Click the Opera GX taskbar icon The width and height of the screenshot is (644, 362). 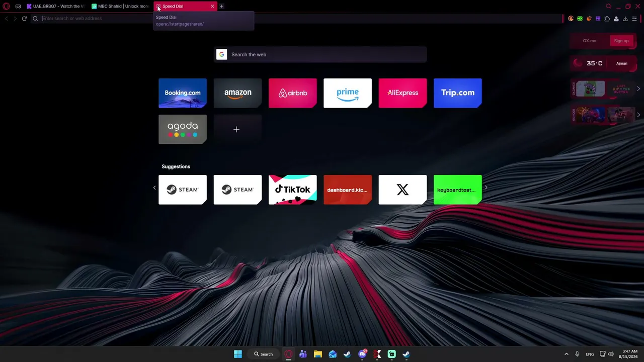click(288, 354)
